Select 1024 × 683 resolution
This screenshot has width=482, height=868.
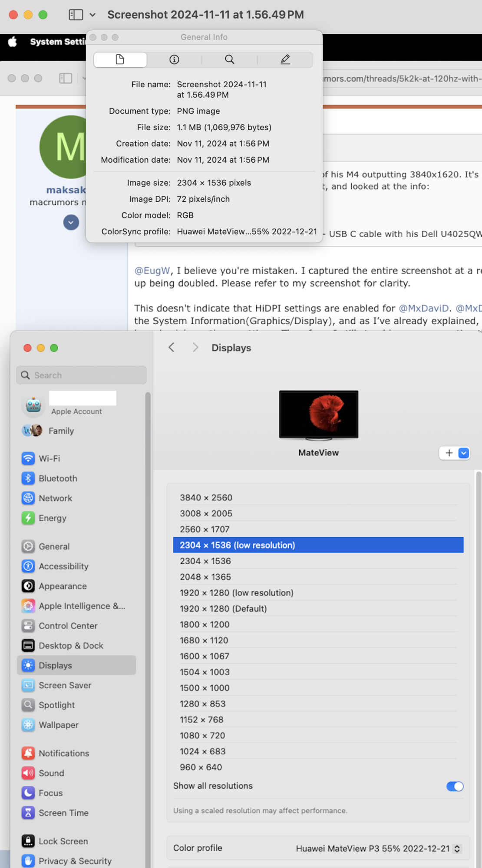pyautogui.click(x=318, y=752)
